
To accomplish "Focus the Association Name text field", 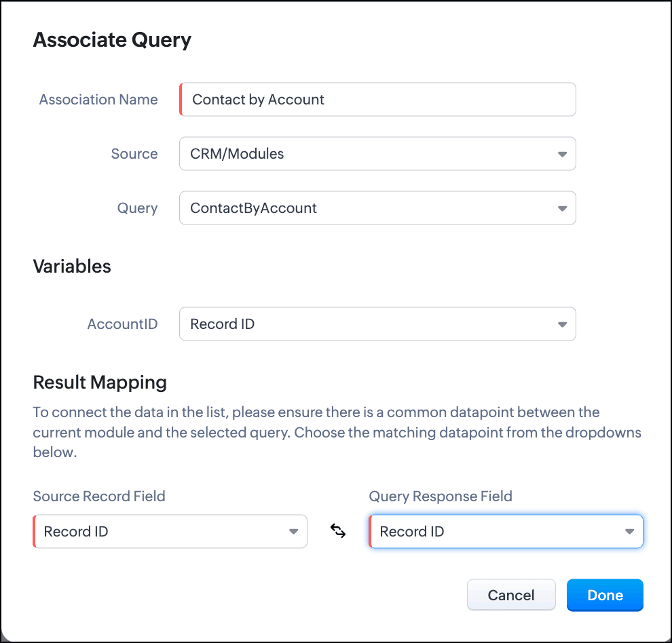I will point(377,100).
